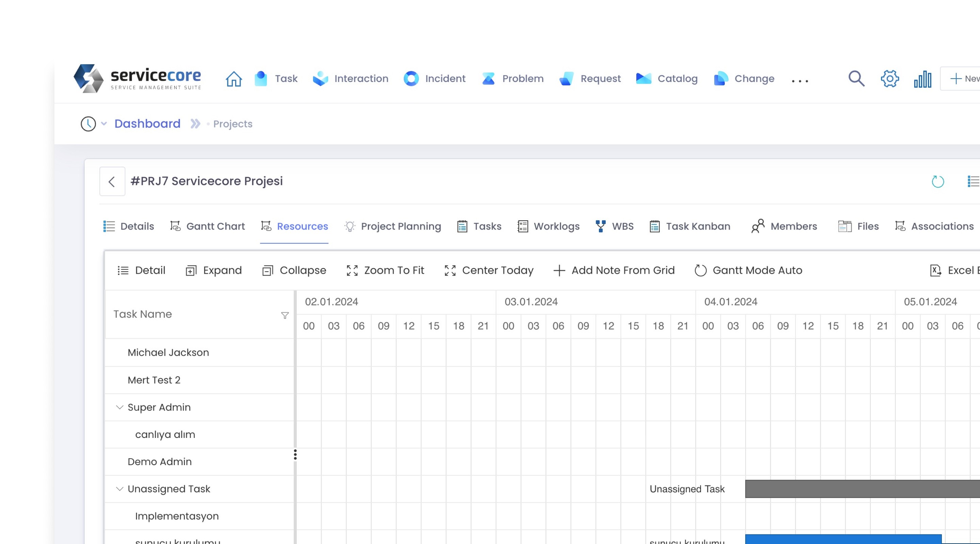The image size is (980, 544).
Task: Open the dropdown arrow beside clock
Action: coord(104,124)
